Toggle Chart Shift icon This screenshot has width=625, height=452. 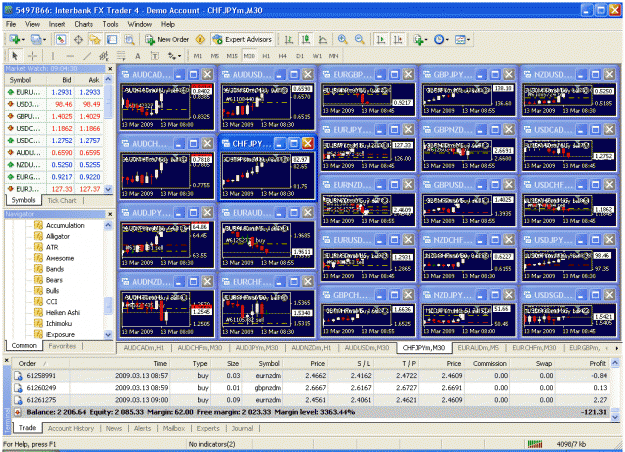pyautogui.click(x=398, y=39)
